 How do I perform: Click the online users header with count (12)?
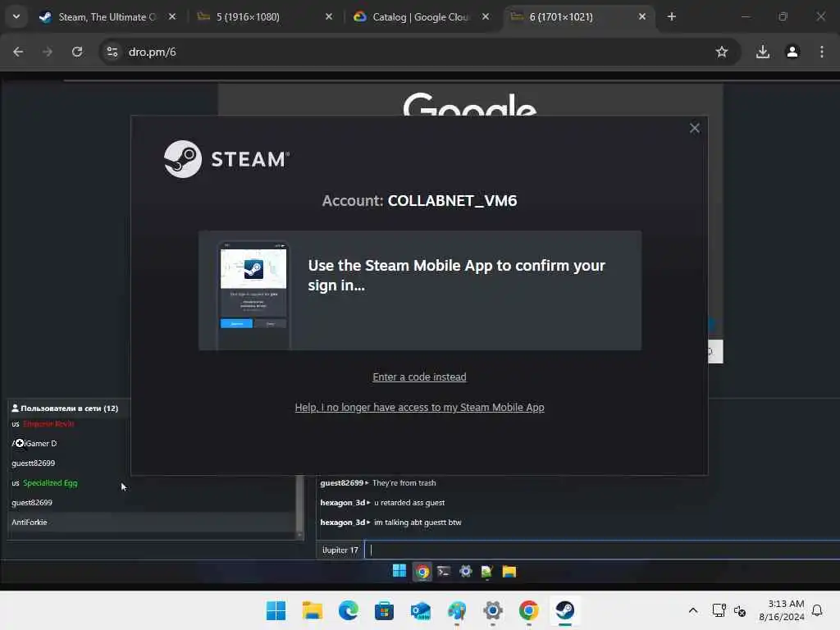(65, 409)
